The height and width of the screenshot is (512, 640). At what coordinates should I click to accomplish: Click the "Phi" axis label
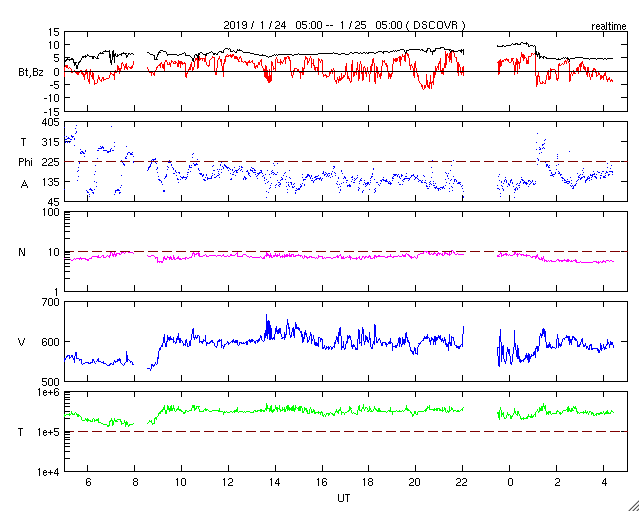click(x=25, y=162)
